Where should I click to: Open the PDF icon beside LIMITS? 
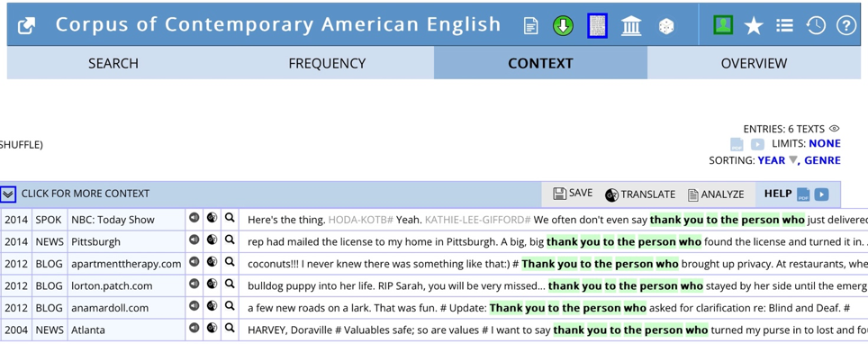[737, 145]
